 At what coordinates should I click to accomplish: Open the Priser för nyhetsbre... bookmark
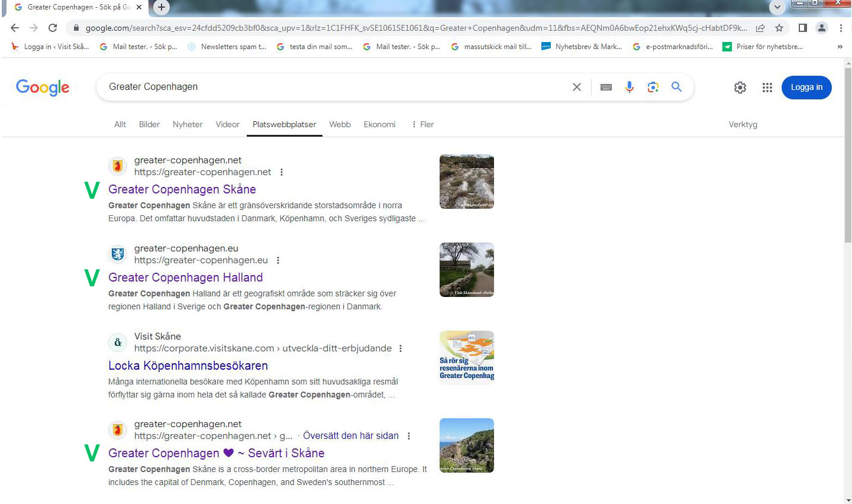coord(763,47)
